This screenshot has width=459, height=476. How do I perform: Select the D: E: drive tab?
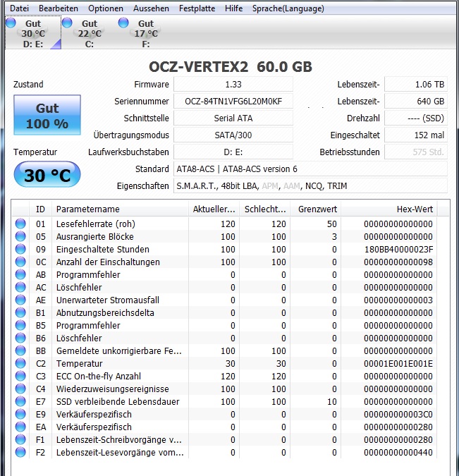coord(33,33)
